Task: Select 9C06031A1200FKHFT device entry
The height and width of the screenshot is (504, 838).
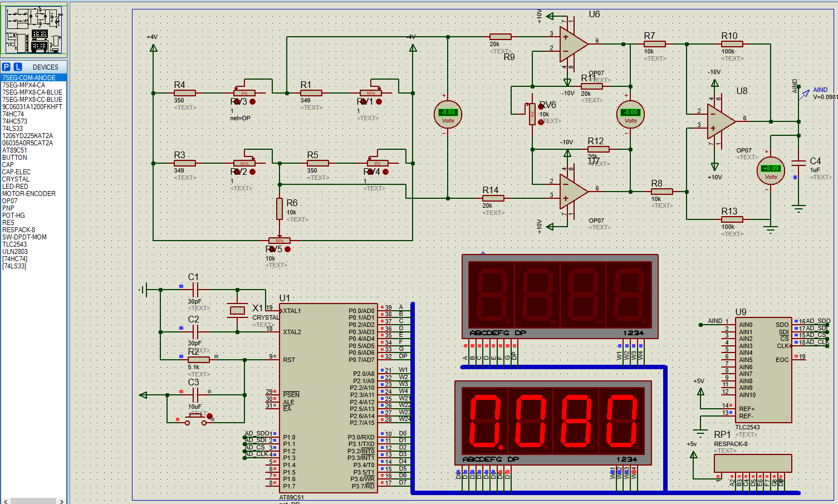Action: pyautogui.click(x=33, y=107)
